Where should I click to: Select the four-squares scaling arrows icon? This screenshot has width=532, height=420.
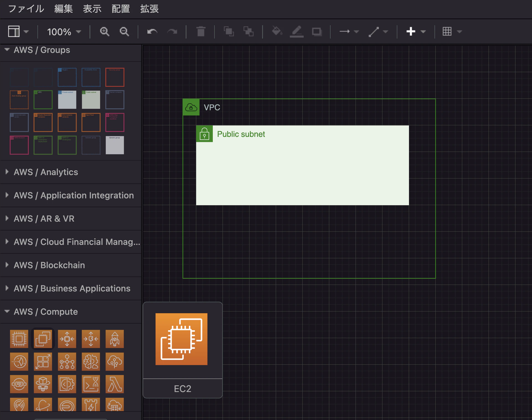[43, 362]
